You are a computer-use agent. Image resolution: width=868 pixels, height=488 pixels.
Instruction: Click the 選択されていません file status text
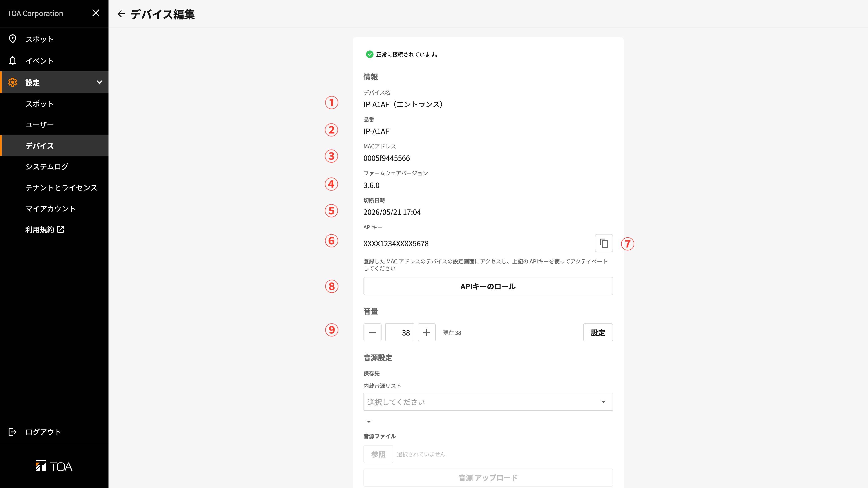tap(421, 454)
